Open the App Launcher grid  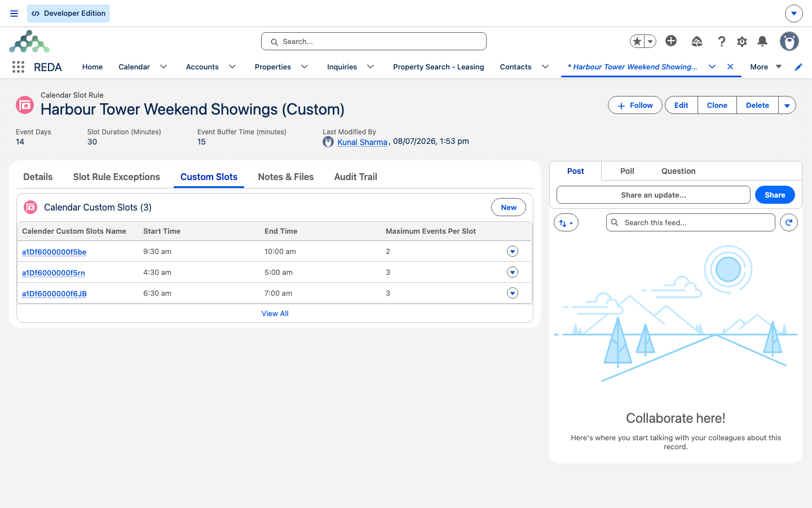click(18, 67)
